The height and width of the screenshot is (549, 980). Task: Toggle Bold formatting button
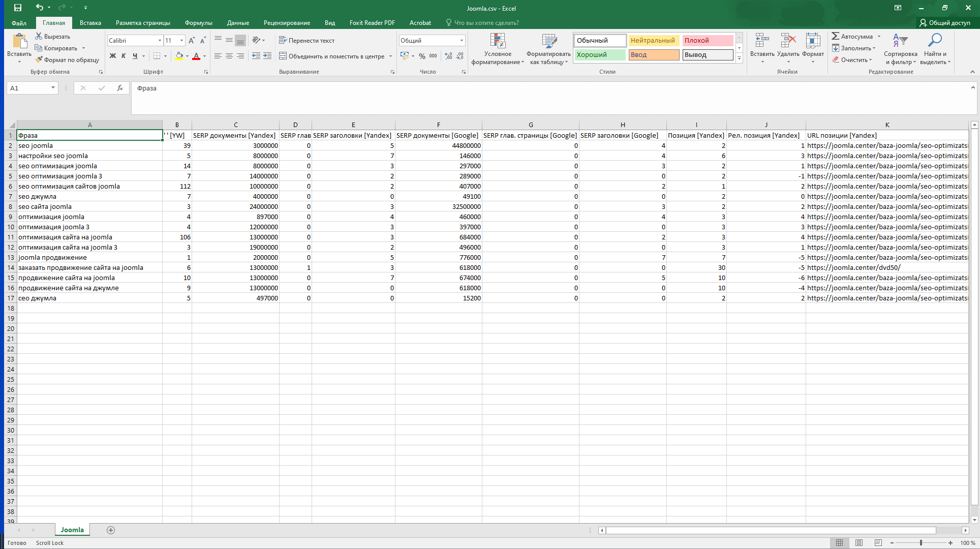tap(113, 56)
